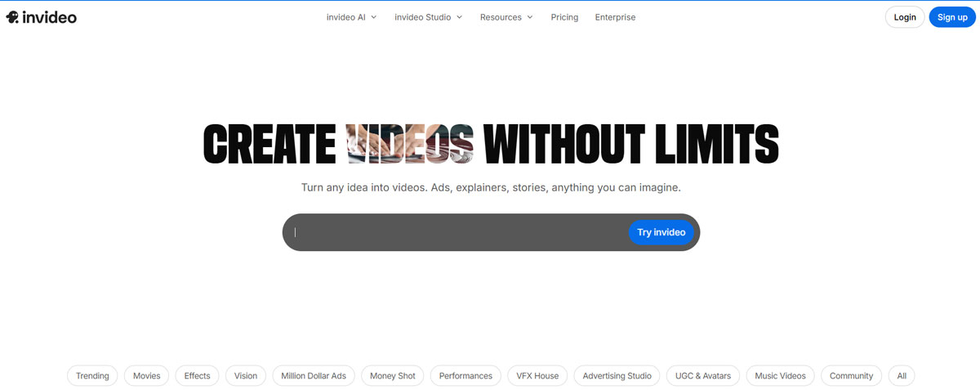The width and height of the screenshot is (980, 390).
Task: Show Million Dollar Ads category
Action: coord(314,376)
